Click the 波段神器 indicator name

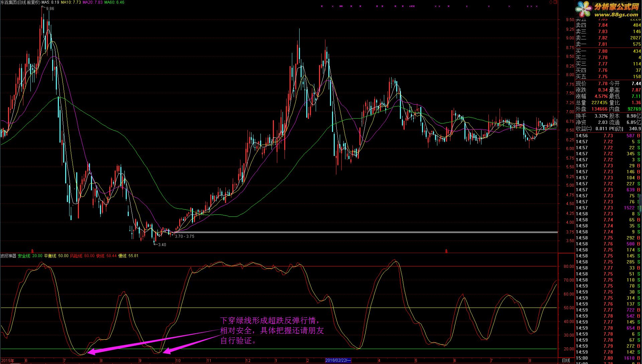(8, 256)
